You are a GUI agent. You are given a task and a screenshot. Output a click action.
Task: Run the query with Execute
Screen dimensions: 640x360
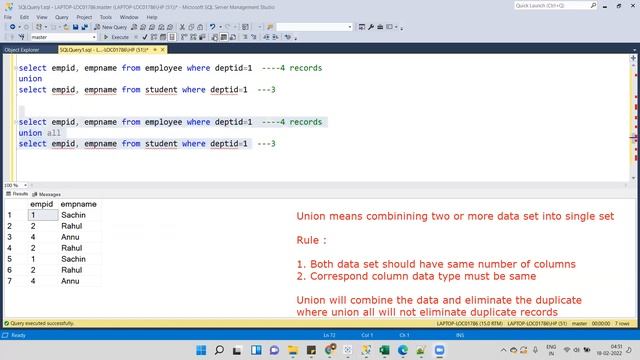pyautogui.click(x=116, y=37)
